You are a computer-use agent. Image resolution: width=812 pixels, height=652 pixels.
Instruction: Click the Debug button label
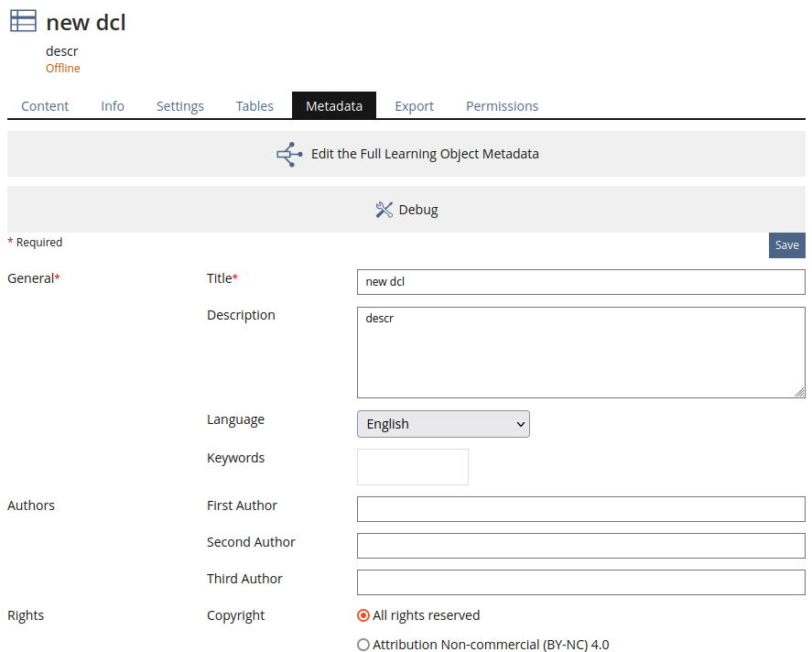tap(418, 210)
